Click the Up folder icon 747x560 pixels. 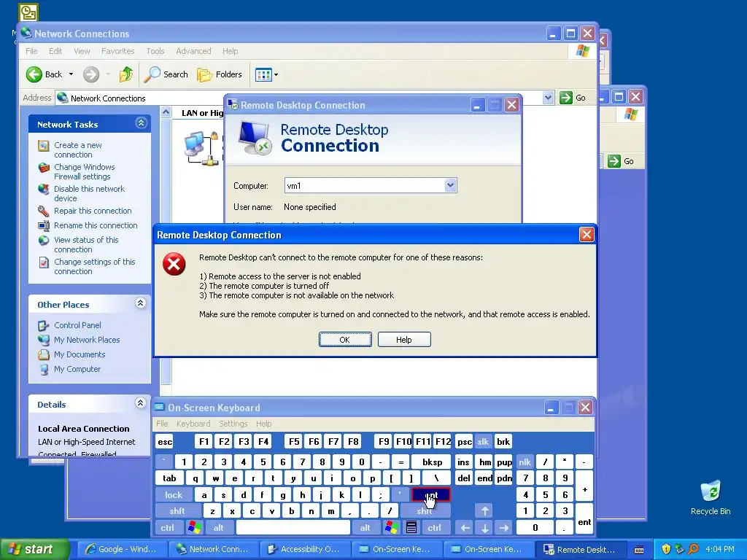coord(126,74)
